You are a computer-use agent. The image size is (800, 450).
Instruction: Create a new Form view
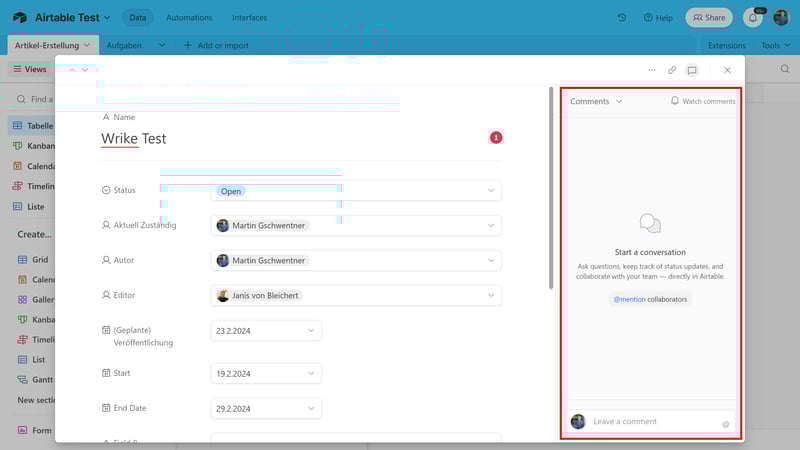[35, 430]
